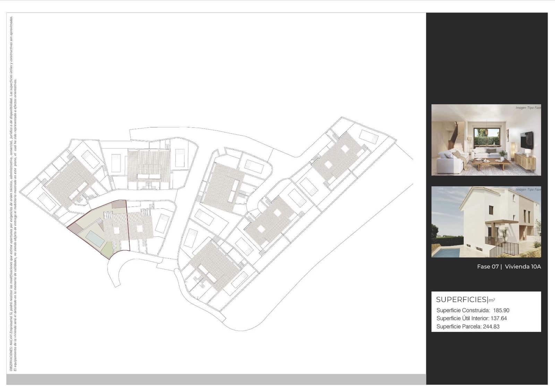This screenshot has height=392, width=555.
Task: Click the green garden patch in highlighted plot
Action: 108,250
